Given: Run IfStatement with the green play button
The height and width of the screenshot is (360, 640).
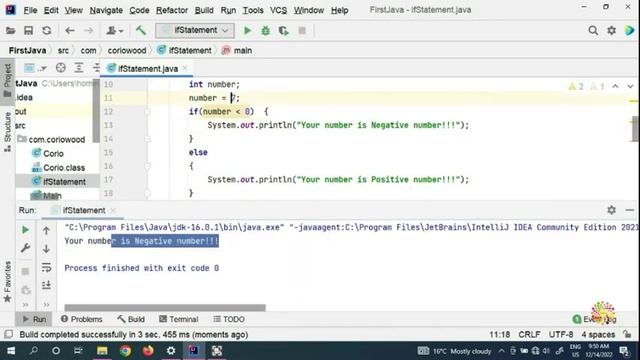Looking at the screenshot, I should pyautogui.click(x=247, y=31).
